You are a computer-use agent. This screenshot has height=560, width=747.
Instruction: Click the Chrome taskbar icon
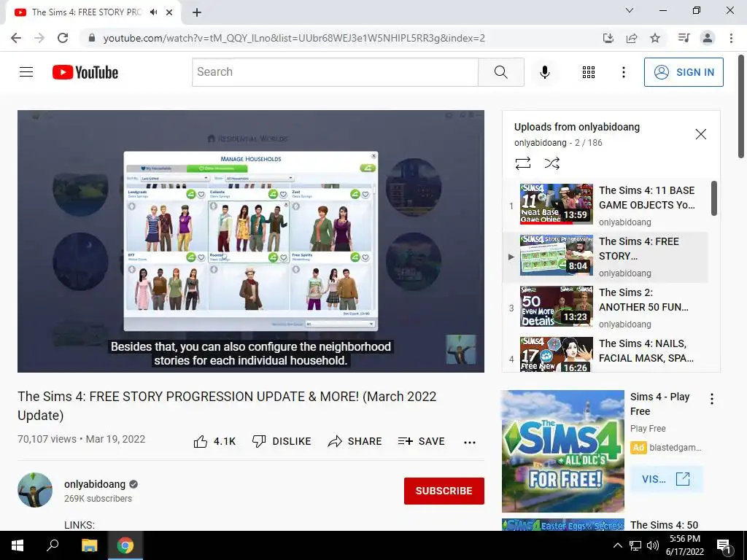pos(125,545)
